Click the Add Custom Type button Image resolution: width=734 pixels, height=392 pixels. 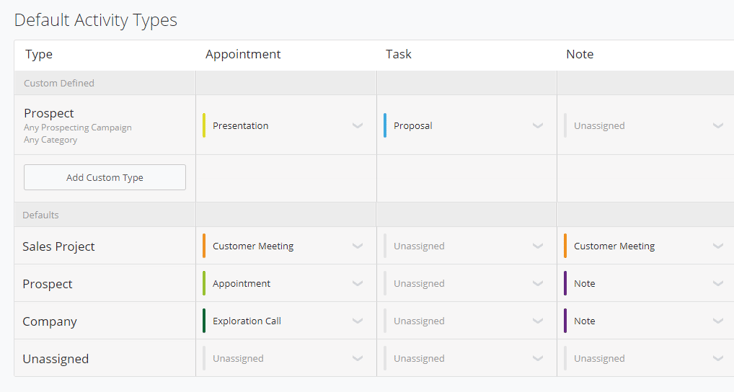[x=105, y=177]
